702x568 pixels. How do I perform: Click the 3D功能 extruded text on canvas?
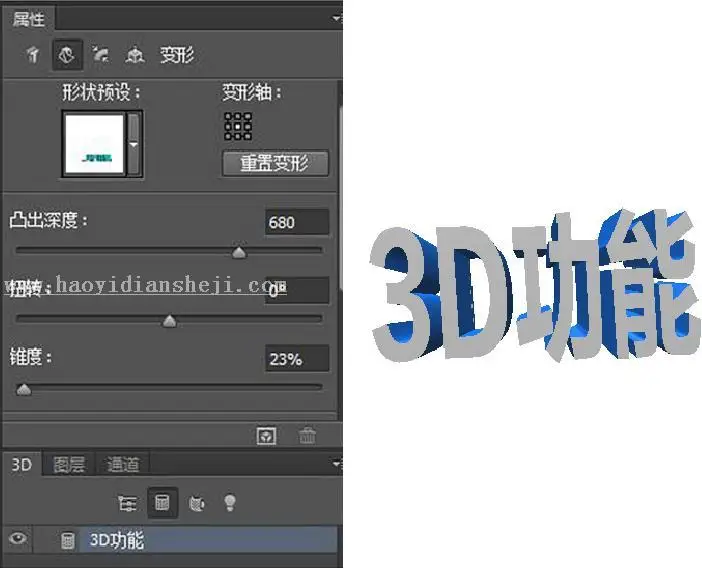coord(535,286)
